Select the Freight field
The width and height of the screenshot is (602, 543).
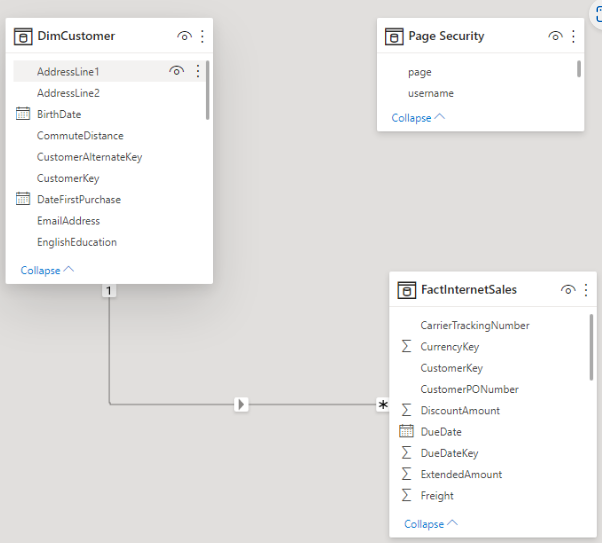(x=437, y=496)
